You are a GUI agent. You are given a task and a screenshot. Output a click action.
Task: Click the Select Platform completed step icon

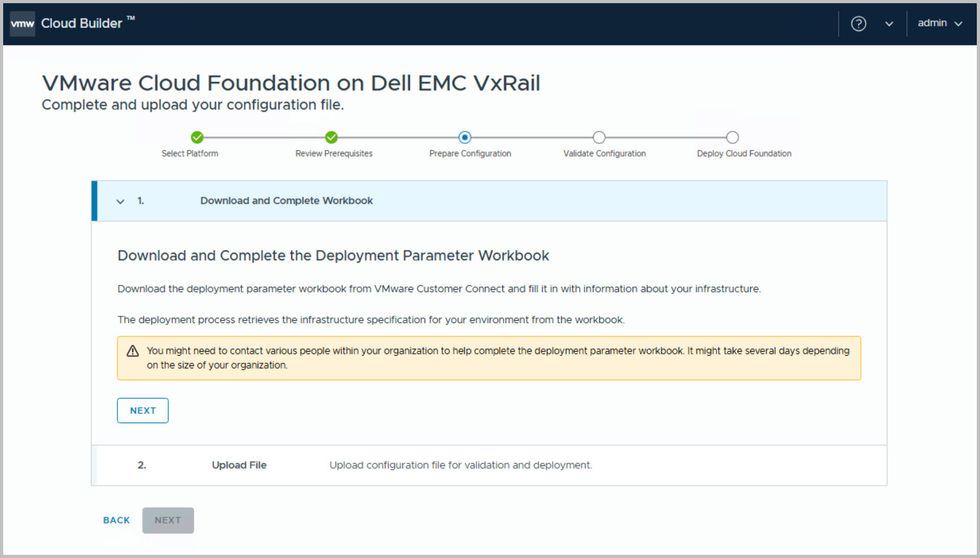pyautogui.click(x=197, y=138)
